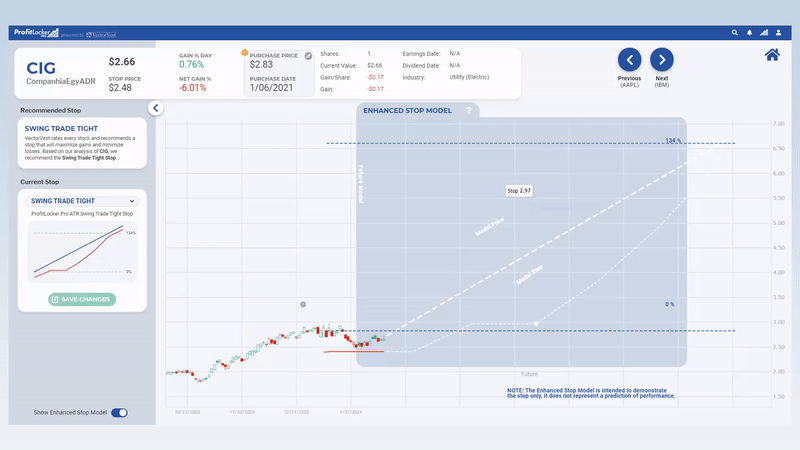Click the current price $2.66
Viewport: 800px width, 450px height.
[122, 62]
